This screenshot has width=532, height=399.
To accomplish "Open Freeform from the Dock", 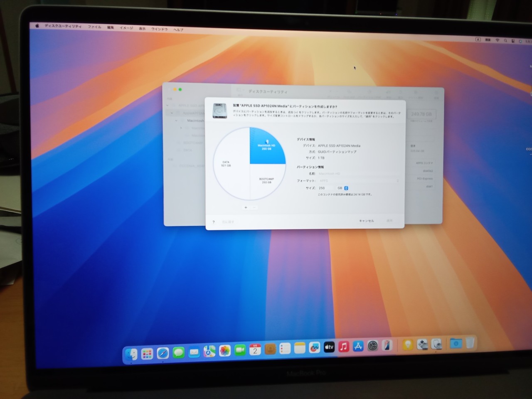I will point(315,347).
